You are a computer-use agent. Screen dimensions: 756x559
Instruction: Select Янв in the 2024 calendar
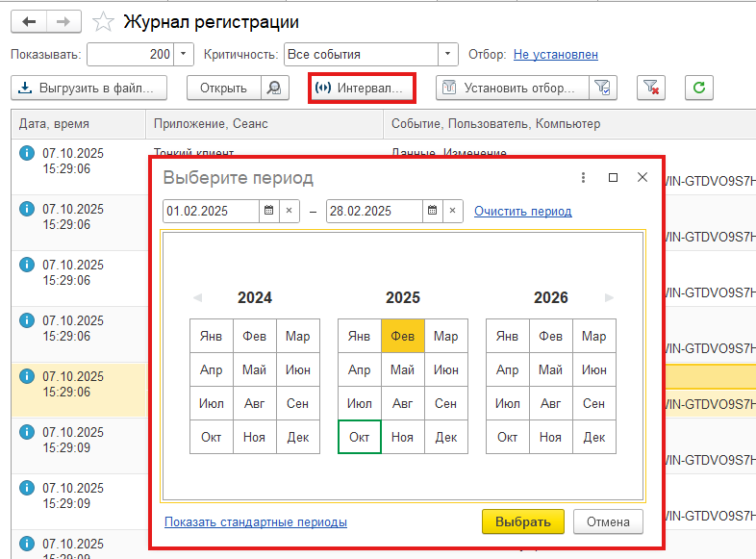[212, 336]
